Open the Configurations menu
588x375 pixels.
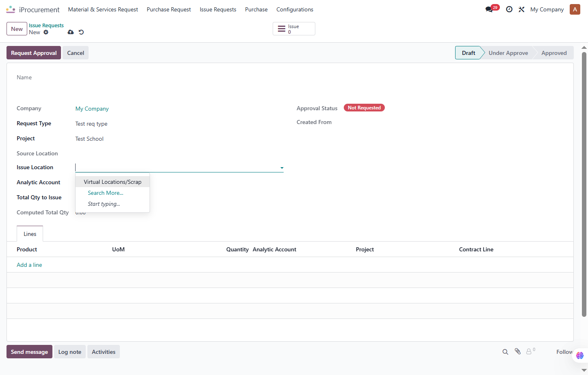click(x=295, y=9)
